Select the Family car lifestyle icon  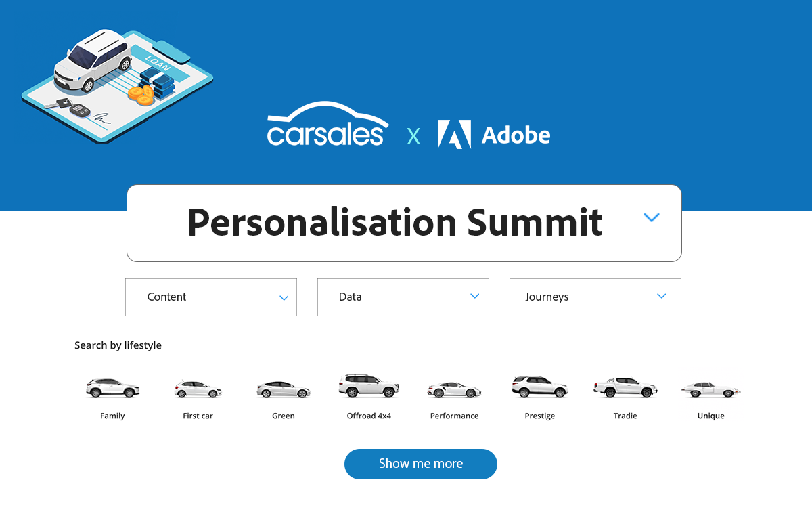(112, 389)
